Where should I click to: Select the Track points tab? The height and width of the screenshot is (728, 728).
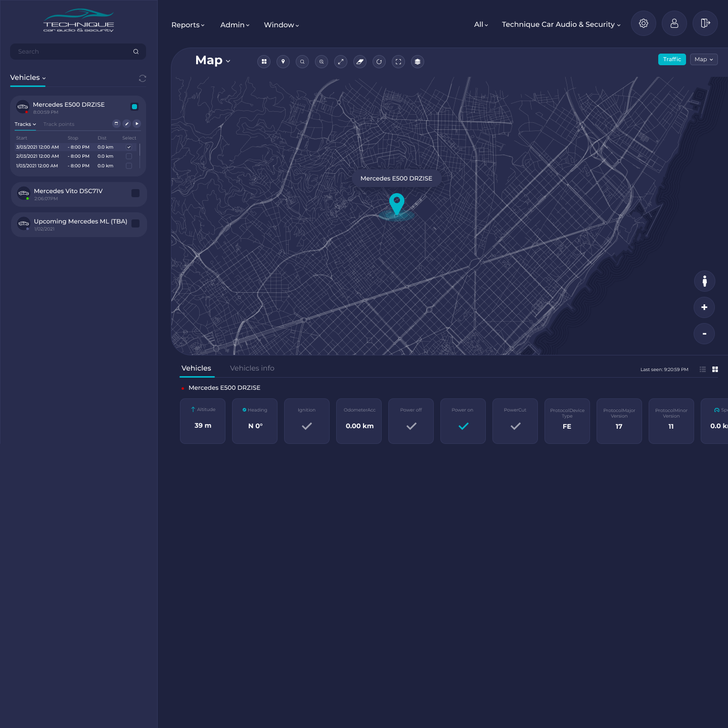tap(59, 124)
